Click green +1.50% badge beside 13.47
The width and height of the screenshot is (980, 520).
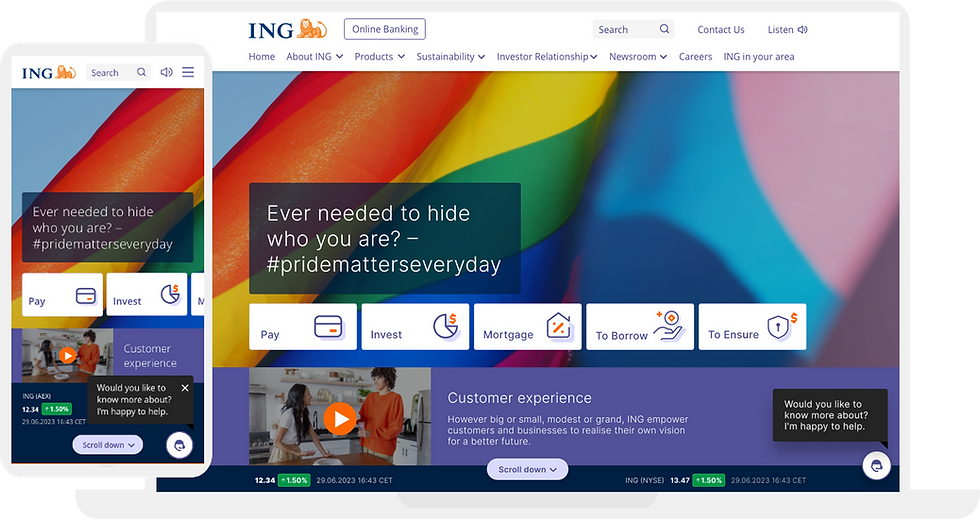(709, 480)
